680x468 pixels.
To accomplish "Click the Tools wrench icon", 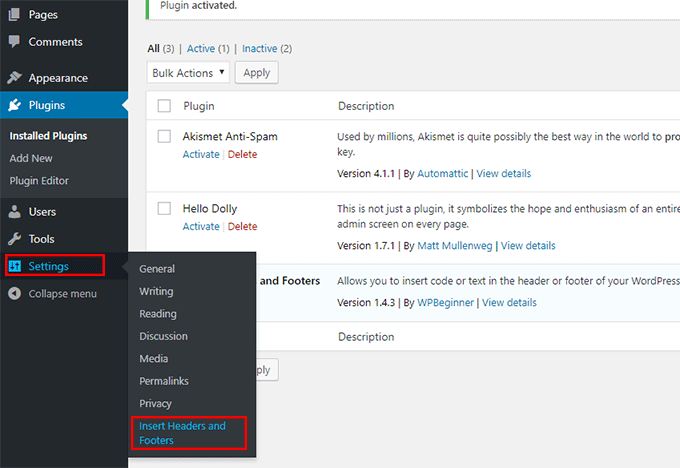I will tap(14, 239).
